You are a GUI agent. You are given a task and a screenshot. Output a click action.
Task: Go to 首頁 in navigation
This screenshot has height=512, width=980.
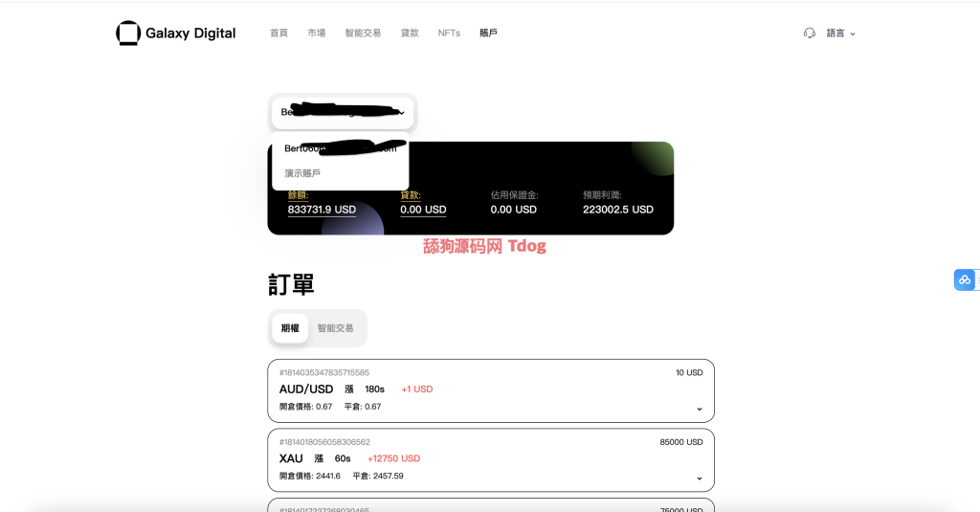278,33
